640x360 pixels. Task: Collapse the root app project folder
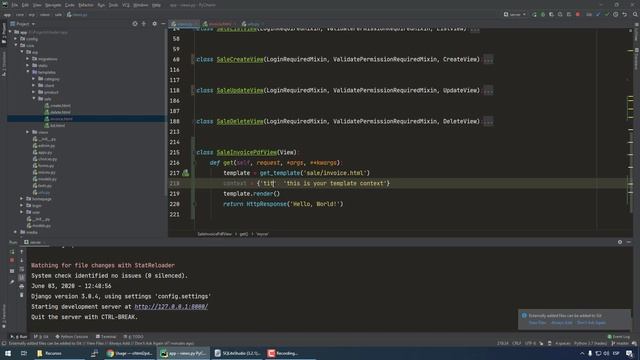(10, 32)
